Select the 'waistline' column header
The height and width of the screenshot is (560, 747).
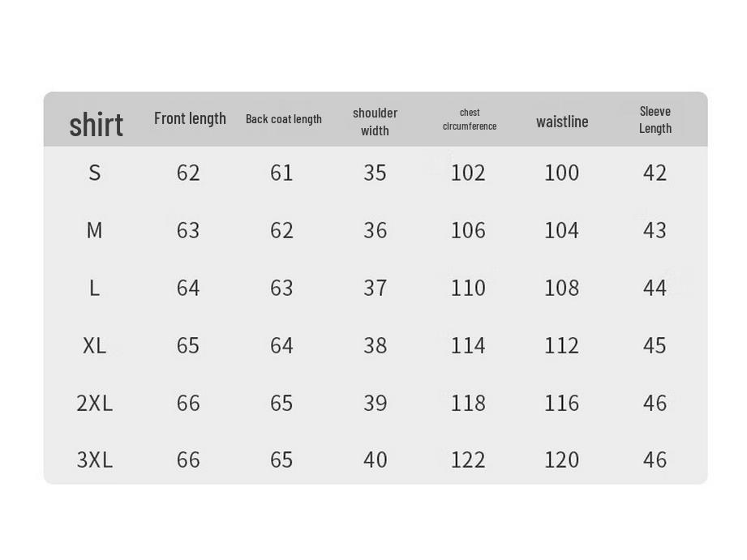click(562, 122)
